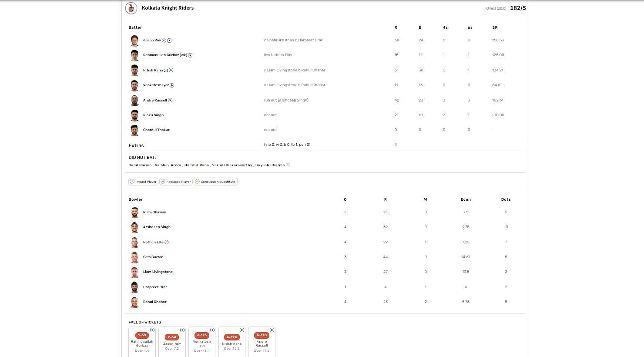Click play icon beside Venkatesh Iyer batter row

(x=172, y=85)
